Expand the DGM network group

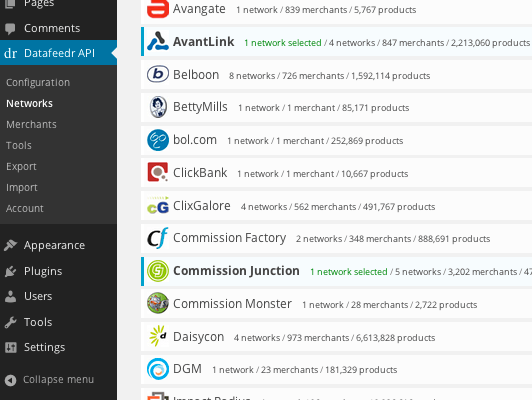click(336, 369)
